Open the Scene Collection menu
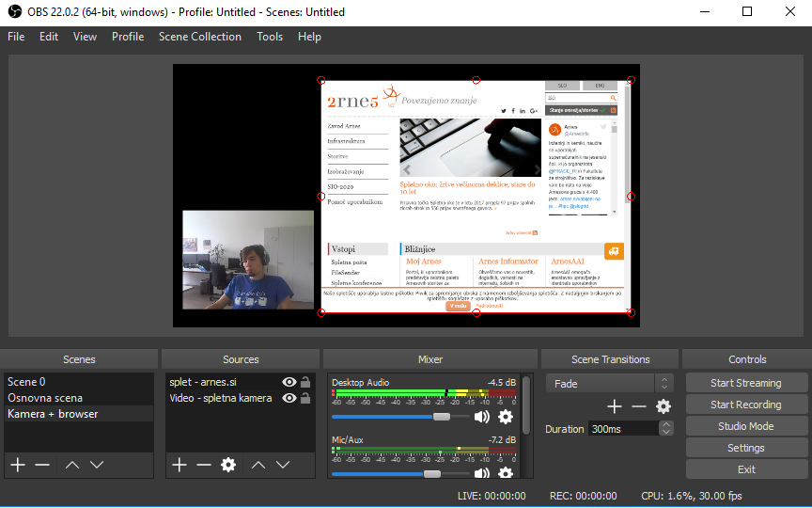The height and width of the screenshot is (508, 812). coord(200,37)
